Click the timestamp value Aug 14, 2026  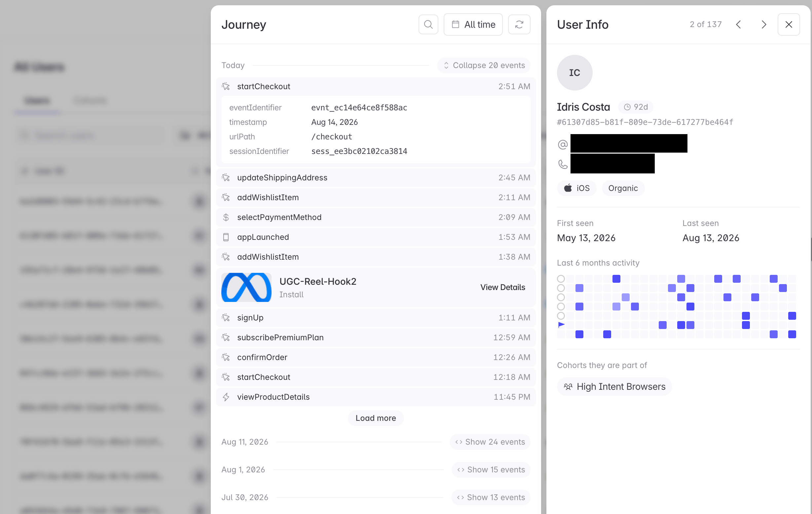pyautogui.click(x=335, y=122)
